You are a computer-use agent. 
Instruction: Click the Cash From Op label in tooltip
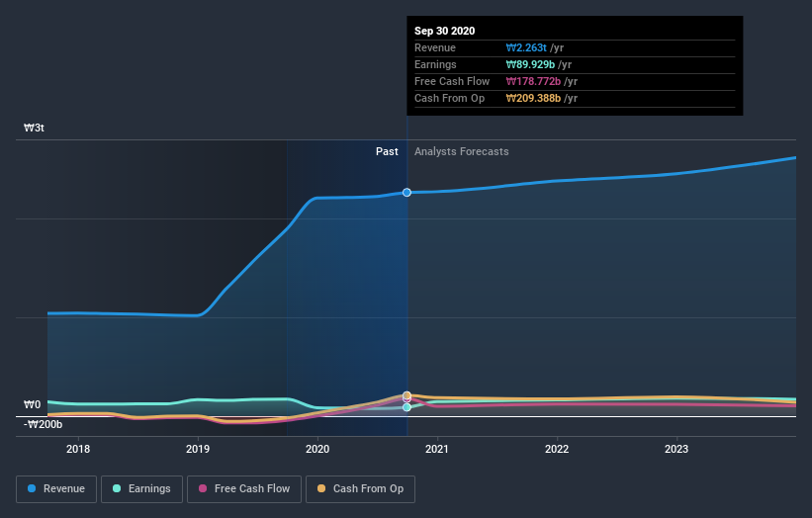pos(449,98)
